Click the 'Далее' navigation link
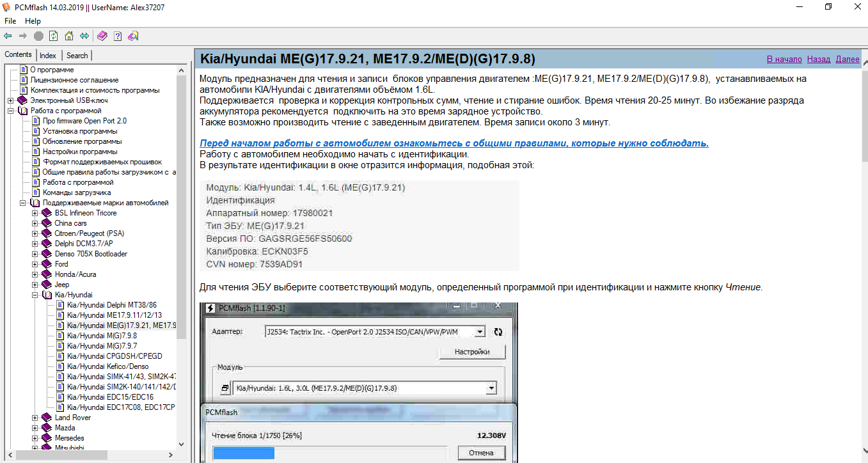Screen dimensions: 868x463 point(848,59)
